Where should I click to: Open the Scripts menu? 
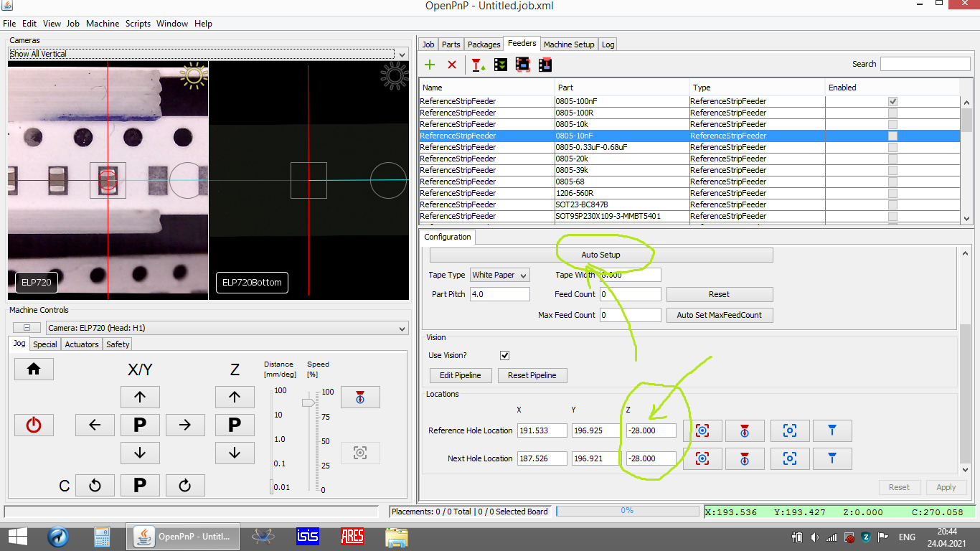click(137, 23)
